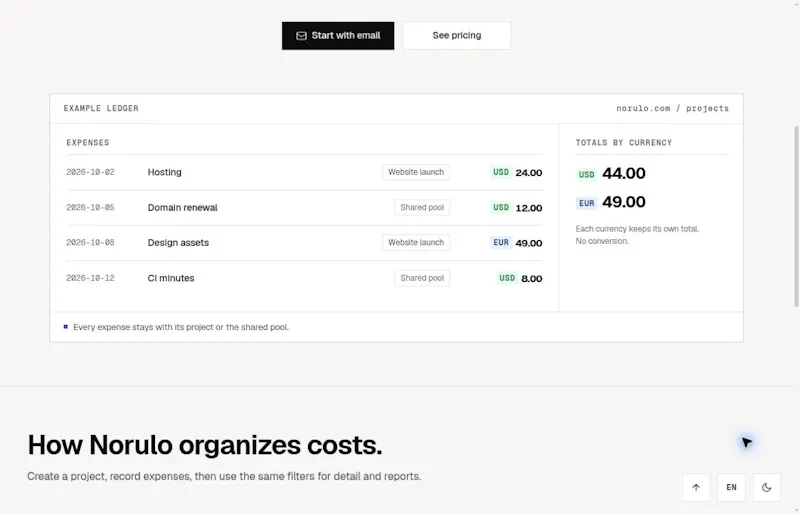Click the date 2026-10-12
800x514 pixels.
pos(90,278)
